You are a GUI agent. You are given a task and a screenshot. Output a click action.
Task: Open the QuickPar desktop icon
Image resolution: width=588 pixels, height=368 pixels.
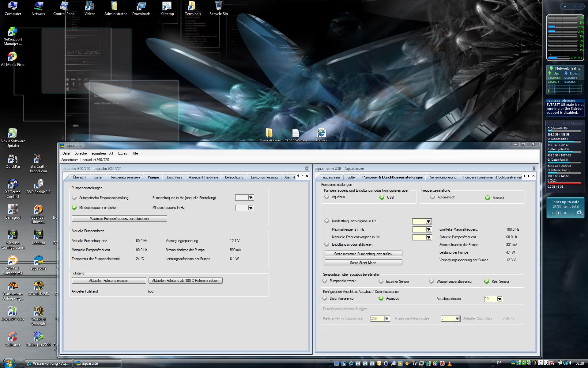pyautogui.click(x=13, y=159)
